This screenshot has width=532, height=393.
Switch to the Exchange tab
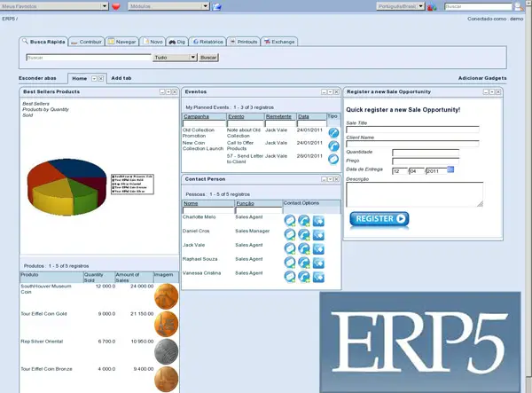click(279, 42)
